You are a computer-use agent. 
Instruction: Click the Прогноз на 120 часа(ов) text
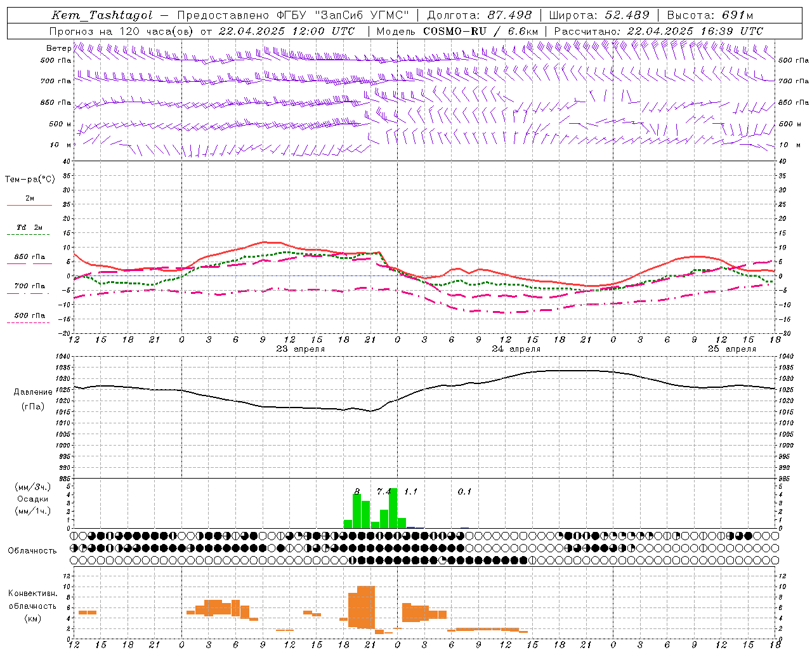(122, 31)
